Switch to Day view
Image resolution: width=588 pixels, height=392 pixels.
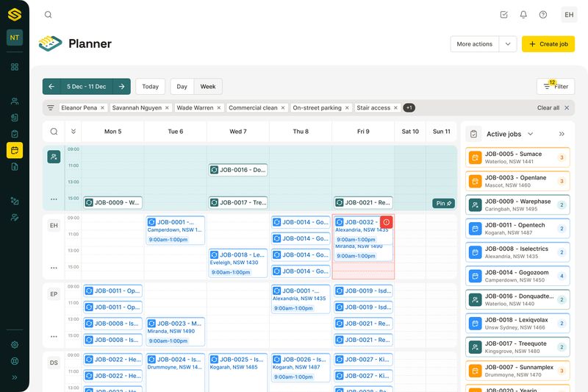(x=182, y=86)
